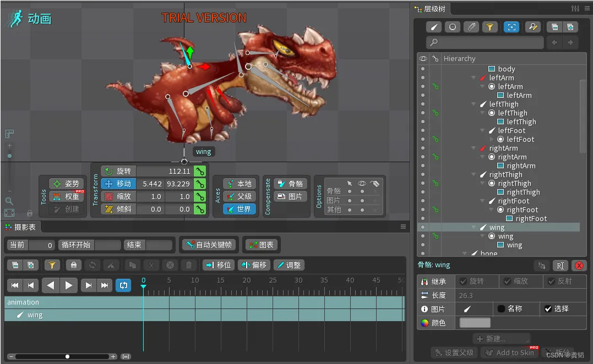Toggle attachment paperclip filter in tree
Viewport: 593px width, 364px height.
[x=471, y=27]
